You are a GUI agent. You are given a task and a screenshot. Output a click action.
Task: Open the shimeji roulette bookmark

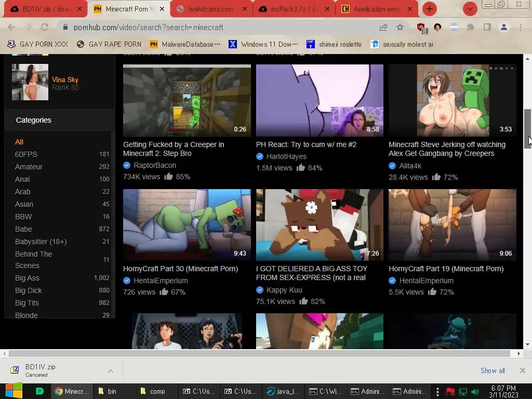click(x=334, y=44)
